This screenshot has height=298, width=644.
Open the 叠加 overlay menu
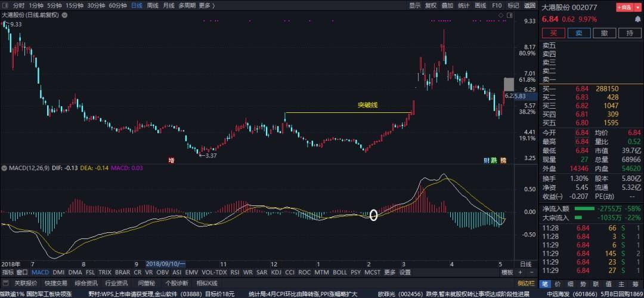pyautogui.click(x=447, y=5)
